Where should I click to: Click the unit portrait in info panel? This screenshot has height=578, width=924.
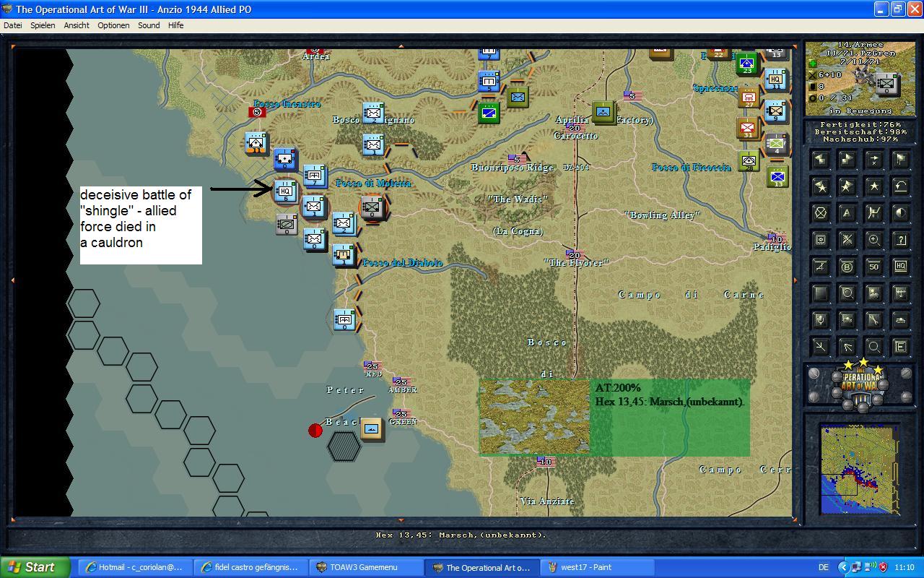[x=886, y=84]
